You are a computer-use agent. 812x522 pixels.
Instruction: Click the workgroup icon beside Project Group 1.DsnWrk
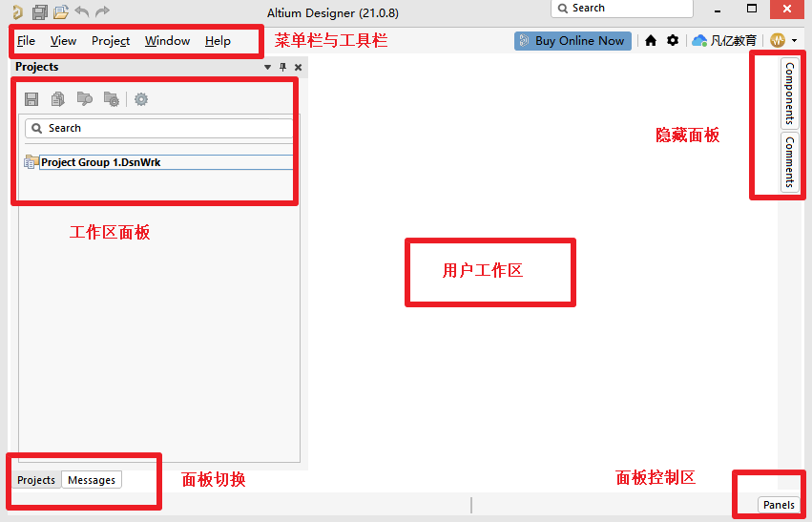pos(31,162)
